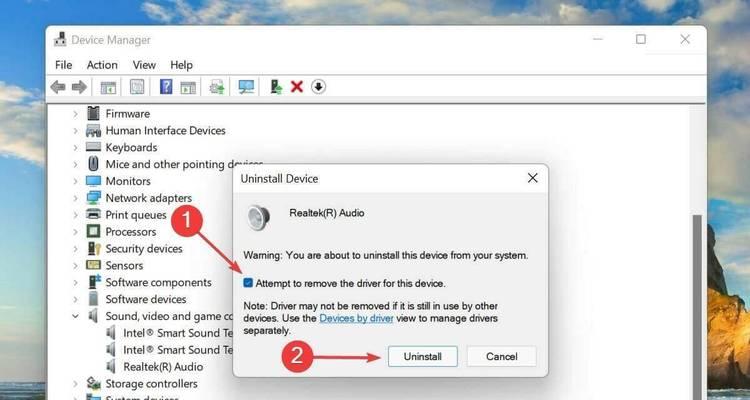Expand the Keyboards tree node
750x400 pixels.
(75, 147)
